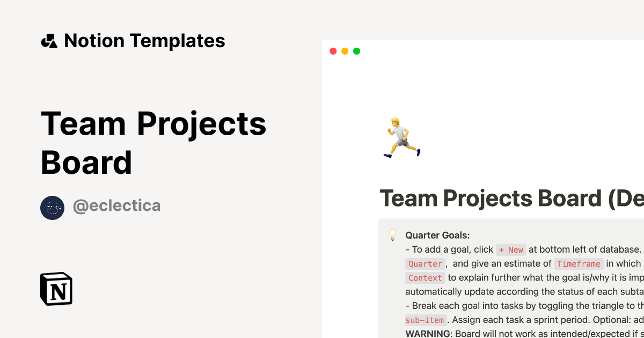Click the runner emoji page icon
The image size is (644, 338).
(400, 137)
